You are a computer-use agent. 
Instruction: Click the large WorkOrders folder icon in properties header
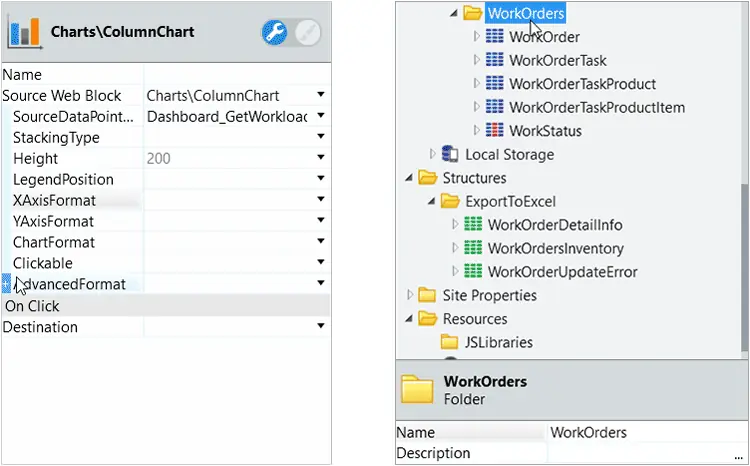pos(417,389)
